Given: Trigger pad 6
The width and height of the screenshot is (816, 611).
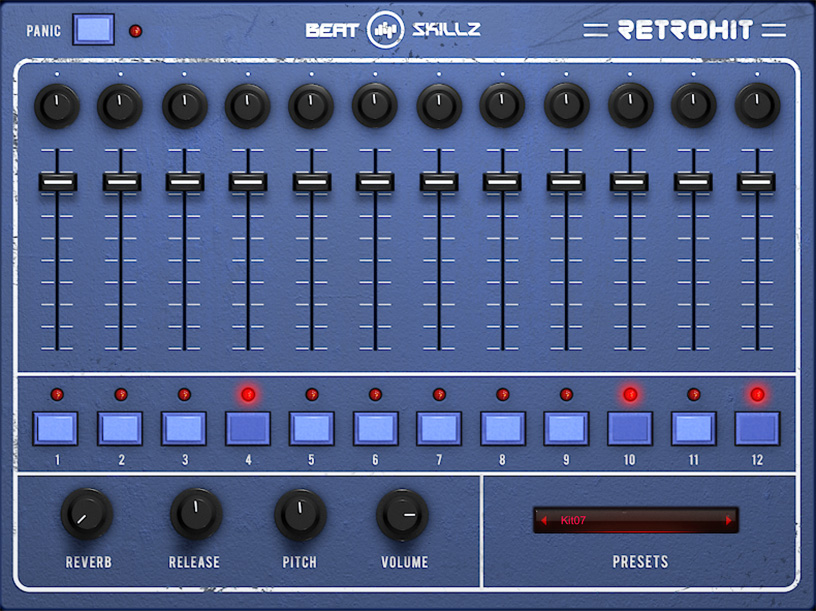Looking at the screenshot, I should click(375, 428).
